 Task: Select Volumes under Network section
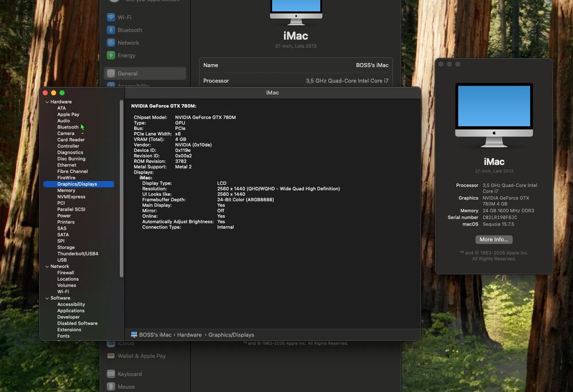[66, 285]
